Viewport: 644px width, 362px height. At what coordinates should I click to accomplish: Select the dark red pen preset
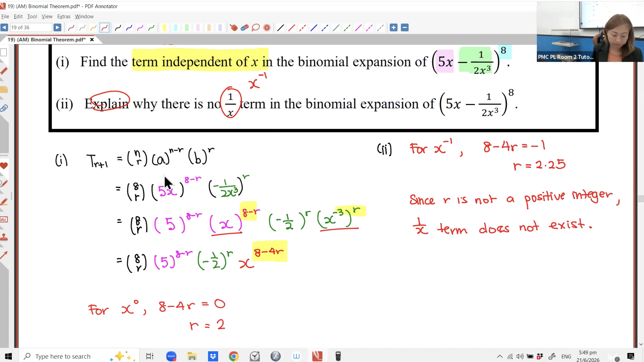71,27
